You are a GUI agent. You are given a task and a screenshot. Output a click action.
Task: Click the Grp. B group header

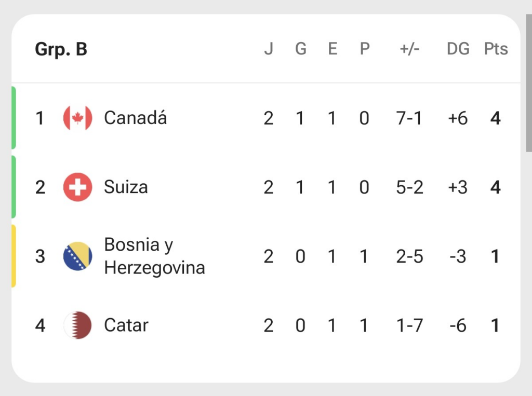click(x=61, y=49)
